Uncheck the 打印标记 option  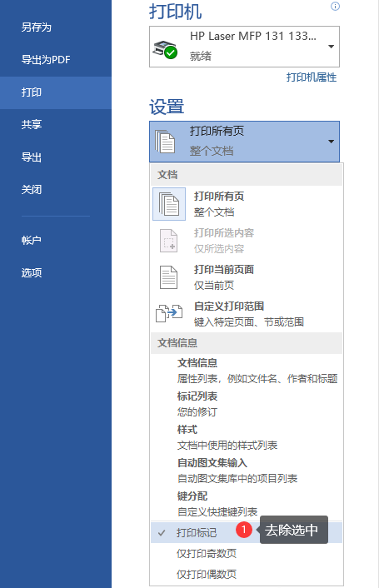click(x=247, y=532)
